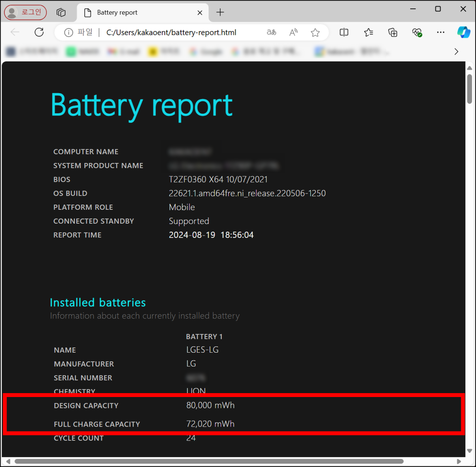Open Browser essentials heart icon
Image resolution: width=476 pixels, height=467 pixels.
[417, 32]
